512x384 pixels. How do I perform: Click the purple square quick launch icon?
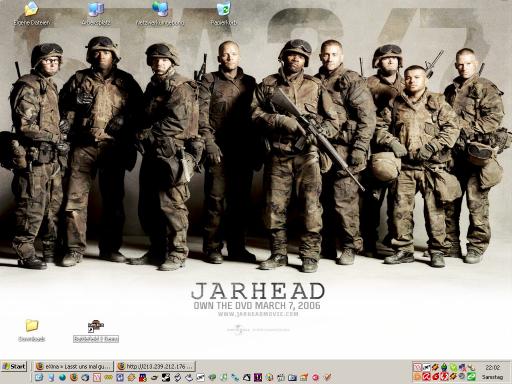click(x=258, y=377)
